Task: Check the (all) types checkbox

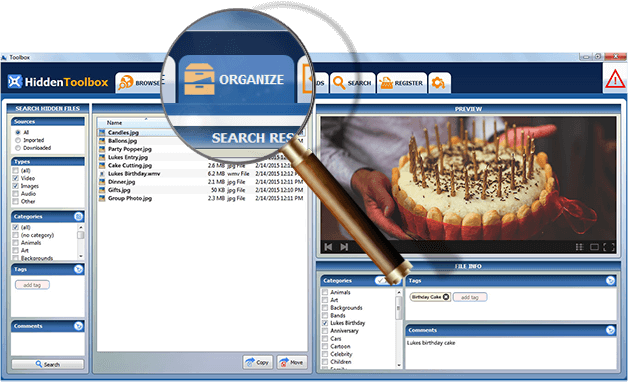Action: (x=16, y=171)
